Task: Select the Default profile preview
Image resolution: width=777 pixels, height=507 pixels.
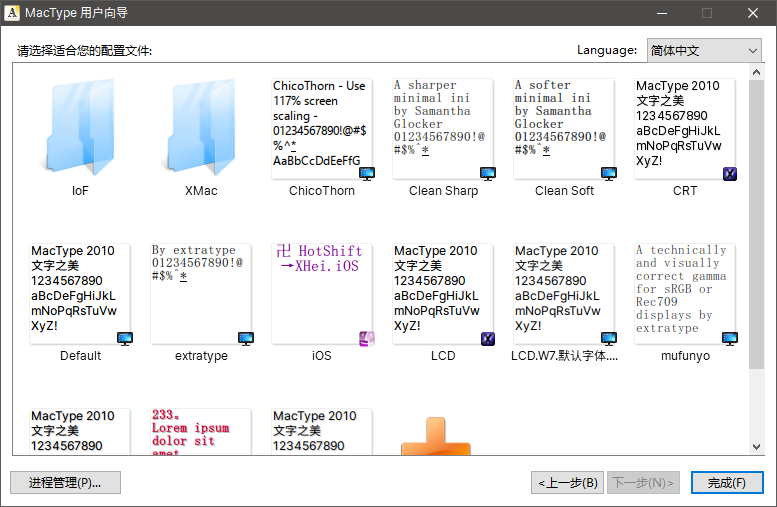Action: point(80,294)
